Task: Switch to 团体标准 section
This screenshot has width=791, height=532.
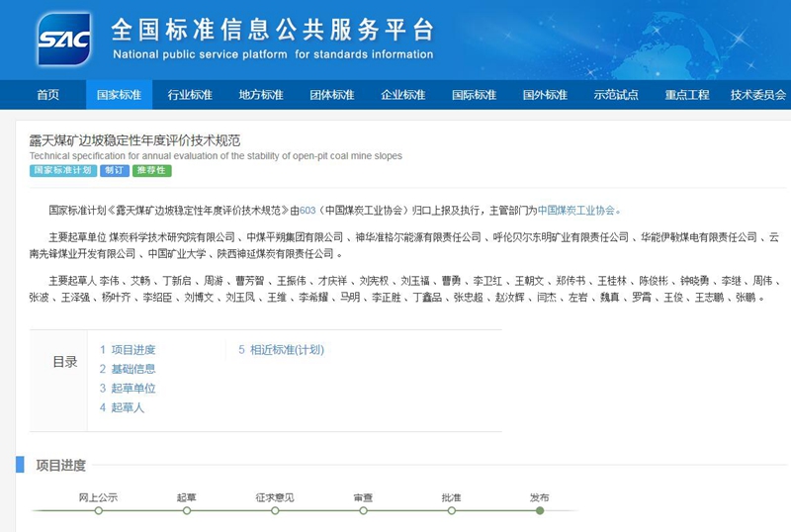Action: click(x=332, y=95)
